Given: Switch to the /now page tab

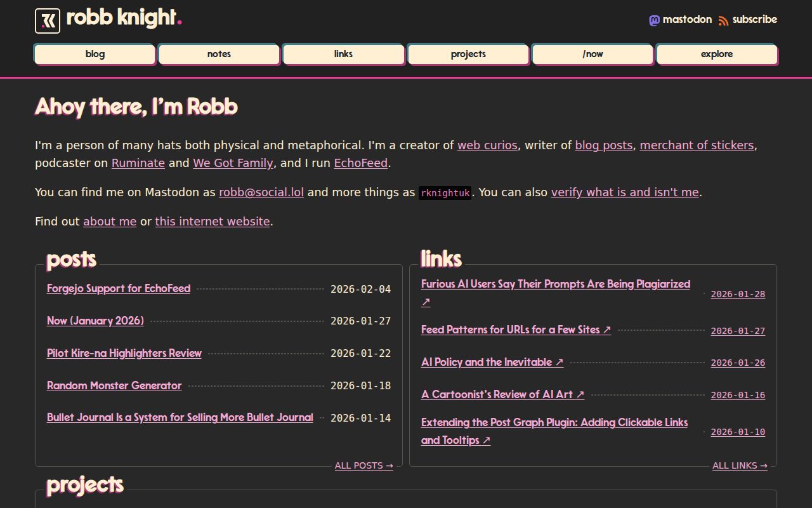Looking at the screenshot, I should (x=593, y=54).
